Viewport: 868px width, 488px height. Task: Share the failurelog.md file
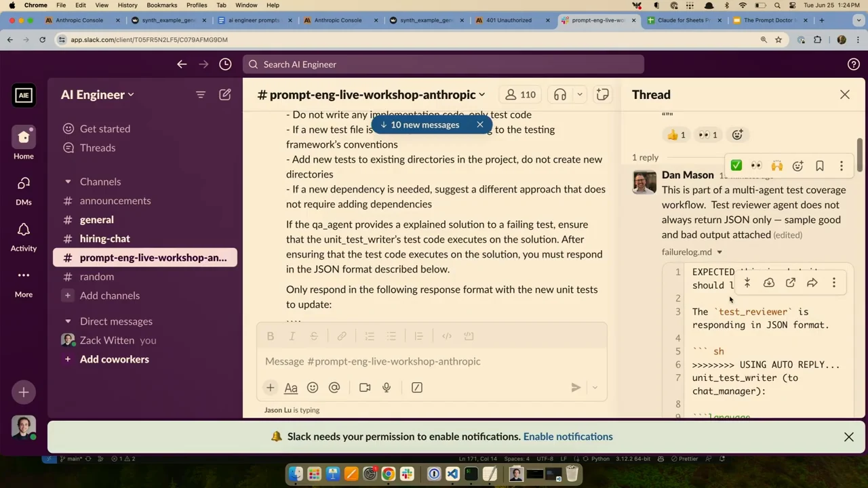pyautogui.click(x=812, y=283)
